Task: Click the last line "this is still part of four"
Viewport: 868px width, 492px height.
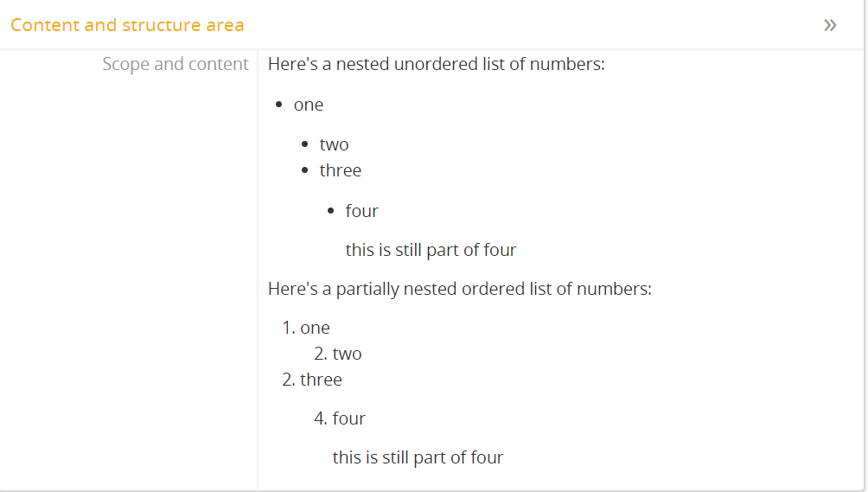Action: tap(418, 457)
